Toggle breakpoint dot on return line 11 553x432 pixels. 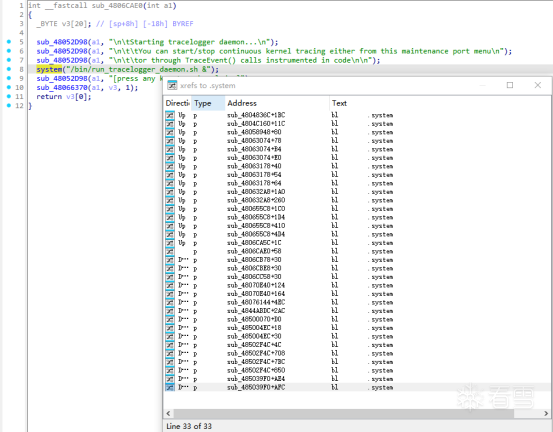9,96
